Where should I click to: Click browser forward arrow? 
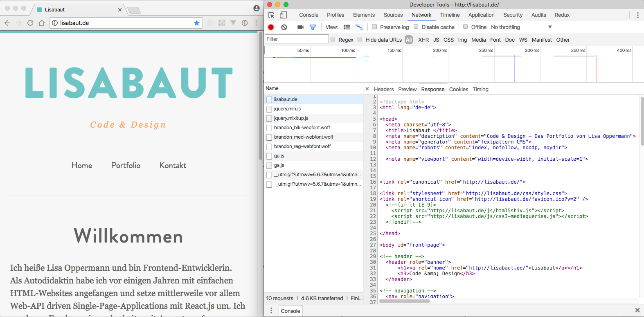(x=19, y=23)
